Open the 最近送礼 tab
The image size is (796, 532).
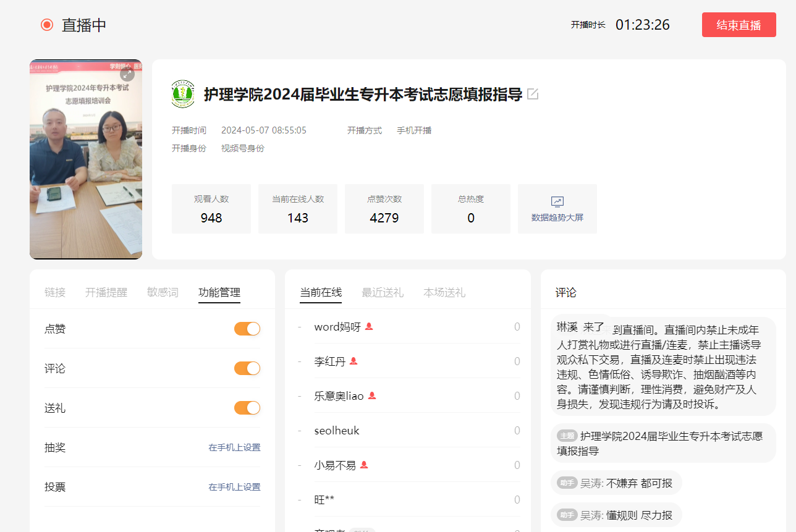(383, 292)
